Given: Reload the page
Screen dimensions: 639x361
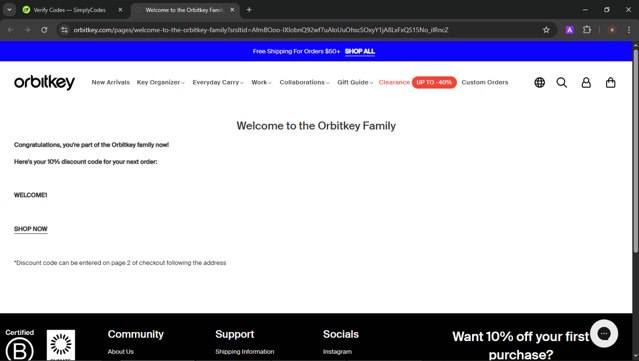Looking at the screenshot, I should click(x=44, y=30).
